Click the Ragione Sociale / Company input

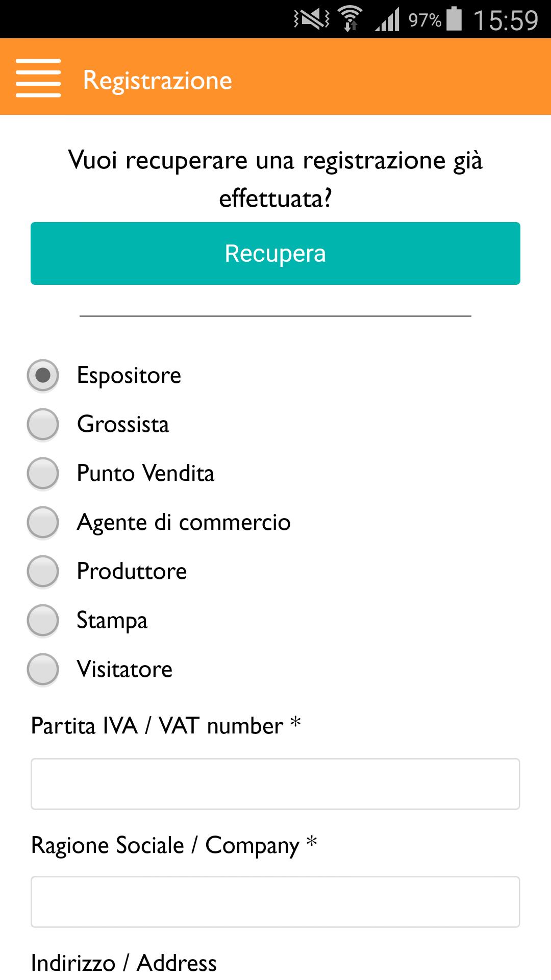pyautogui.click(x=275, y=902)
